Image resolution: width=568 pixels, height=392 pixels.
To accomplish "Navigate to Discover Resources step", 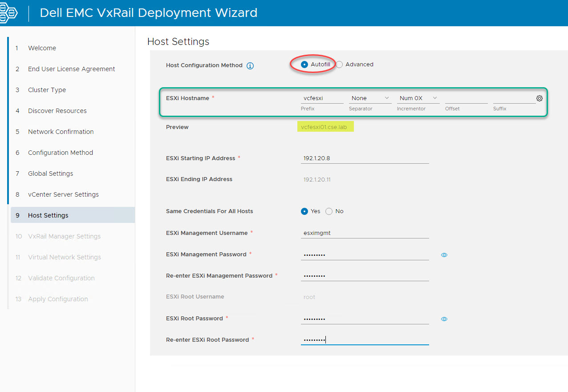I will pos(57,111).
